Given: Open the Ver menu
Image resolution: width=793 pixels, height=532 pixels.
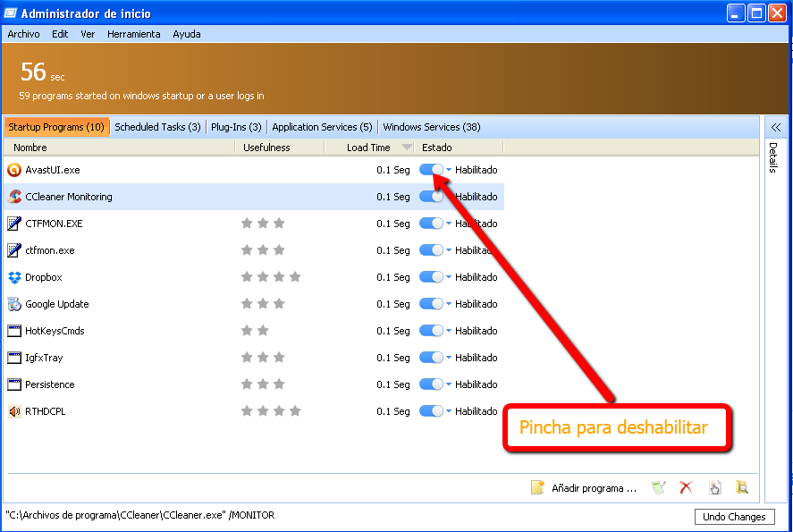Looking at the screenshot, I should 88,34.
